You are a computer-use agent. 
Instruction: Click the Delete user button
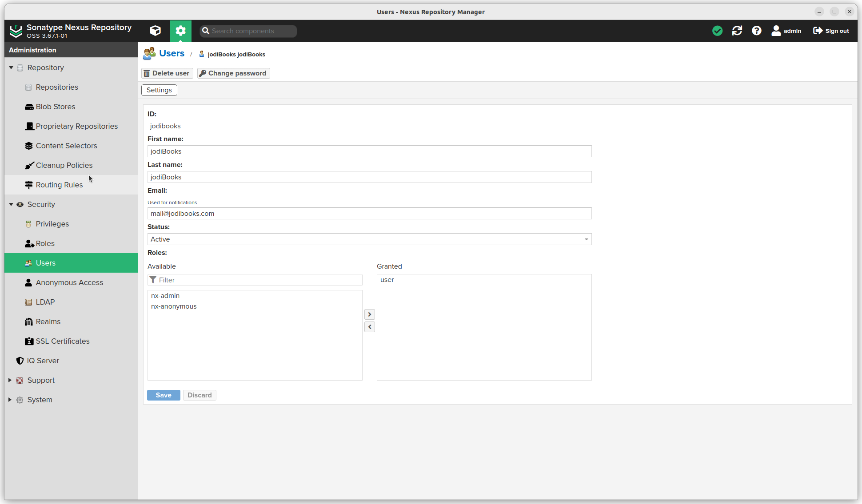(167, 73)
